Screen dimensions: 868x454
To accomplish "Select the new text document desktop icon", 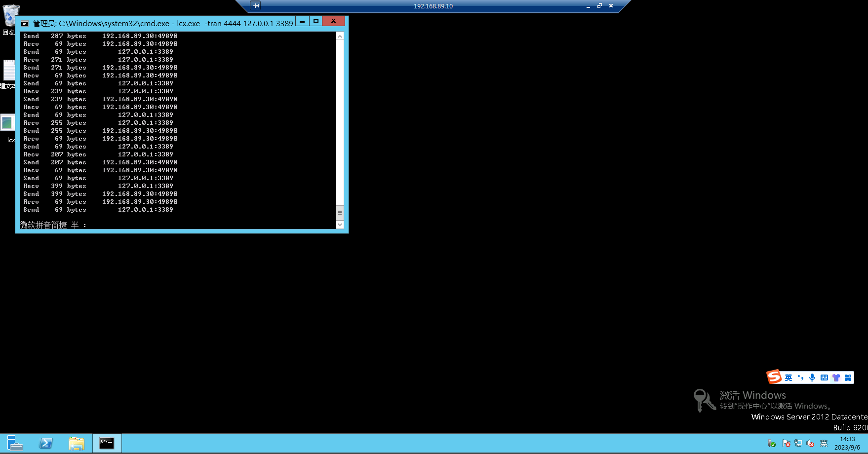I will click(8, 75).
